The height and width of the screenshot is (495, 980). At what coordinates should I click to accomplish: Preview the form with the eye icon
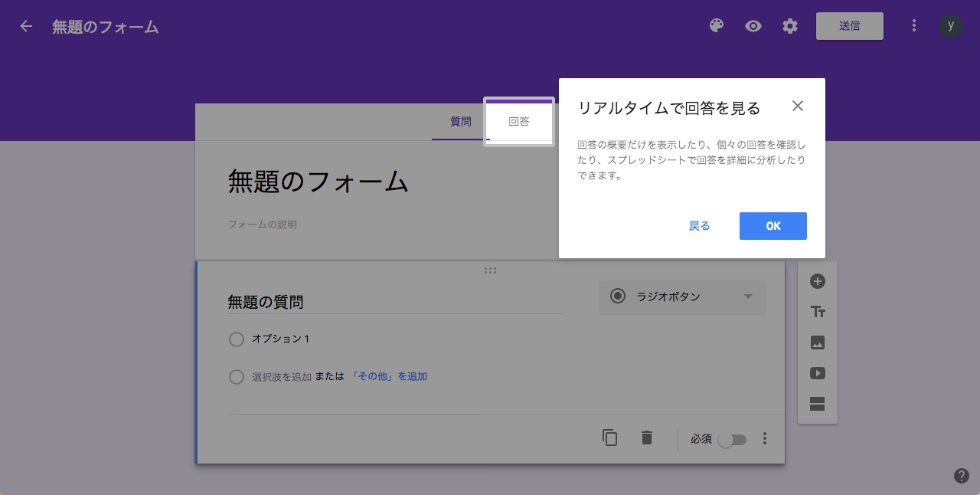click(753, 26)
